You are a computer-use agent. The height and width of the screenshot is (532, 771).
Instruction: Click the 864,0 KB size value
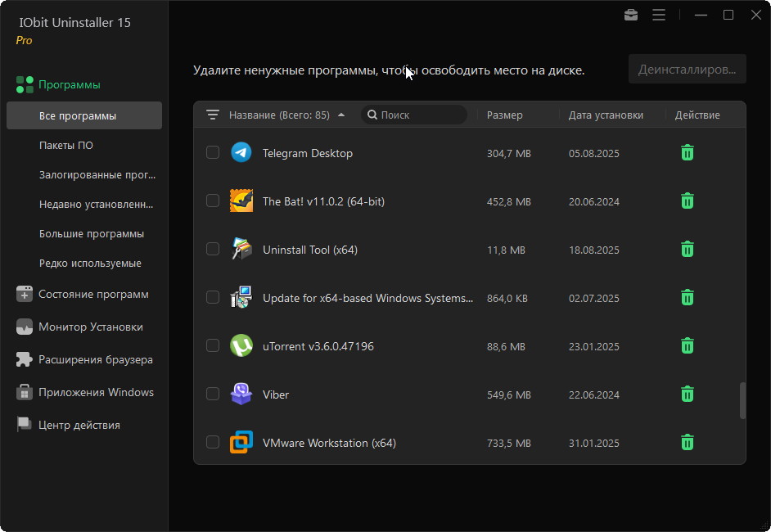point(507,299)
